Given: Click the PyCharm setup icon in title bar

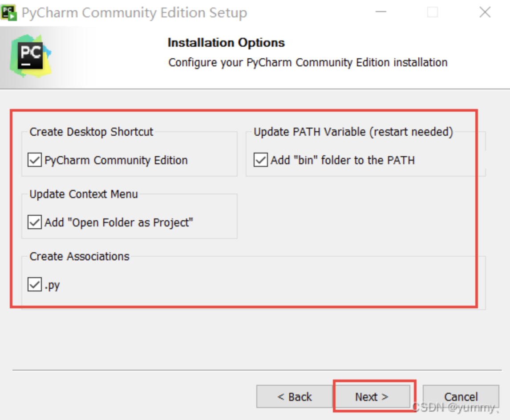Looking at the screenshot, I should (9, 12).
